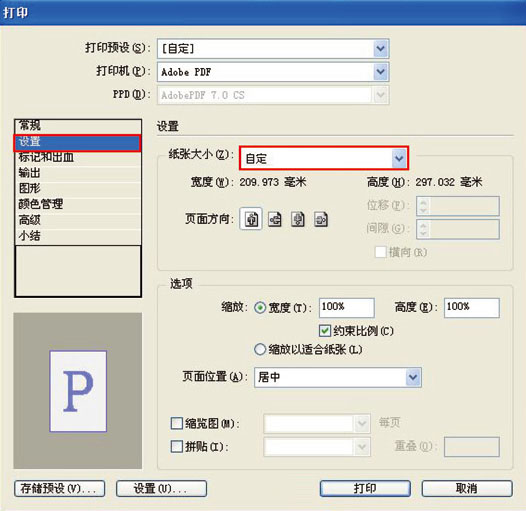The height and width of the screenshot is (511, 526).
Task: Select the 宽度 scale radio button
Action: (260, 308)
